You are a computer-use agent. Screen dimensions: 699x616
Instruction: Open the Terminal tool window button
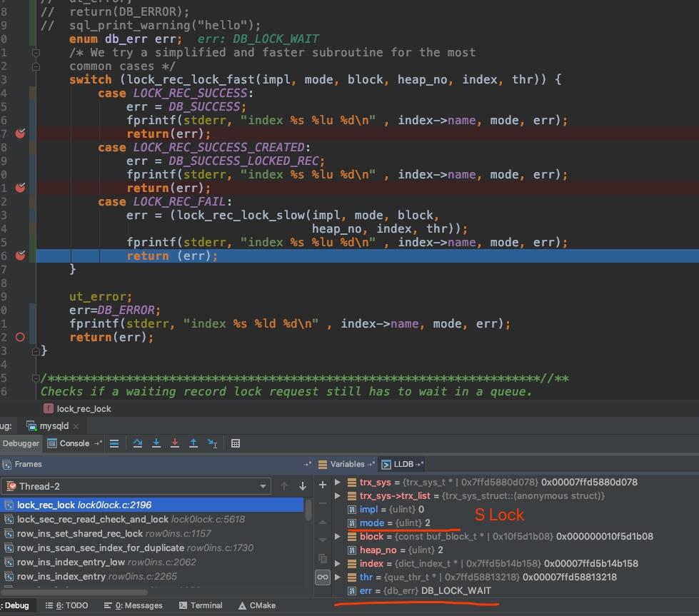click(x=201, y=605)
